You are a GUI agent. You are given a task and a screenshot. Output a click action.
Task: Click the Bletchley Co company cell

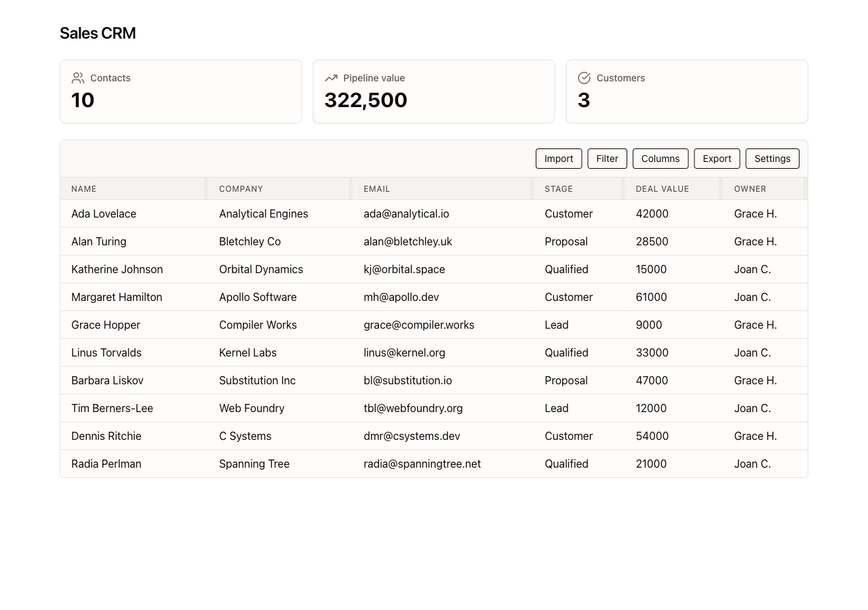(x=280, y=241)
